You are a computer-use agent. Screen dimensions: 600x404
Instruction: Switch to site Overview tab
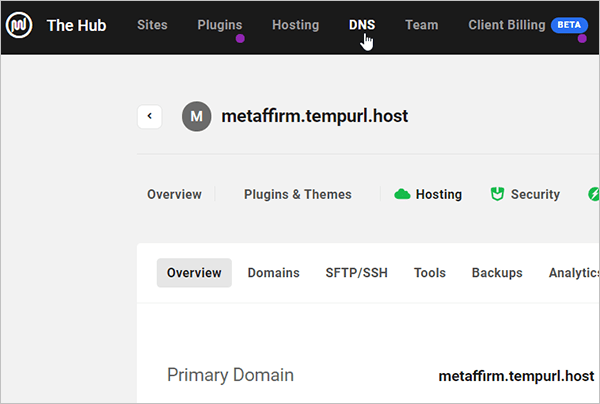174,194
